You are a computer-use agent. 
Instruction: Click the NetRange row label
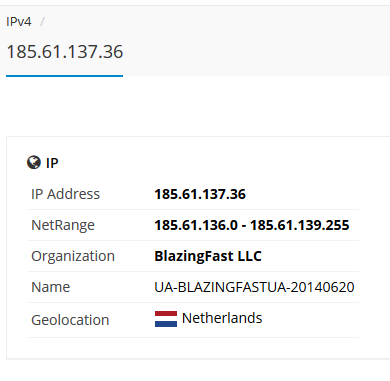tap(63, 225)
